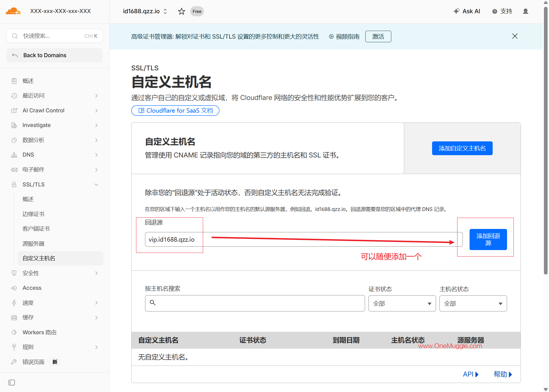The width and height of the screenshot is (549, 392).
Task: Click the Back to Domains arrow icon
Action: 15,55
